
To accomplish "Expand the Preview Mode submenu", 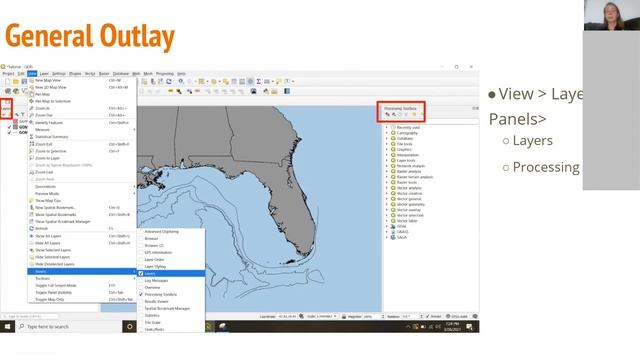I will pyautogui.click(x=82, y=193).
